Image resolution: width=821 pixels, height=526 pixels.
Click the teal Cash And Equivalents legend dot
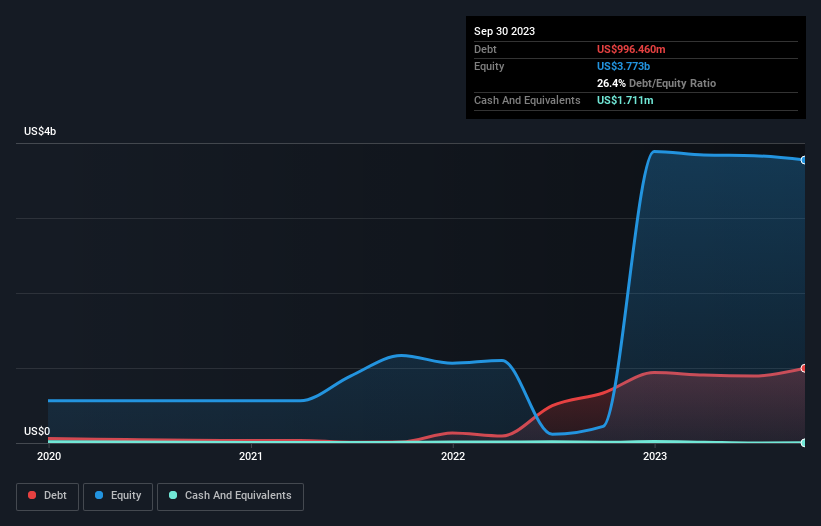coord(173,495)
